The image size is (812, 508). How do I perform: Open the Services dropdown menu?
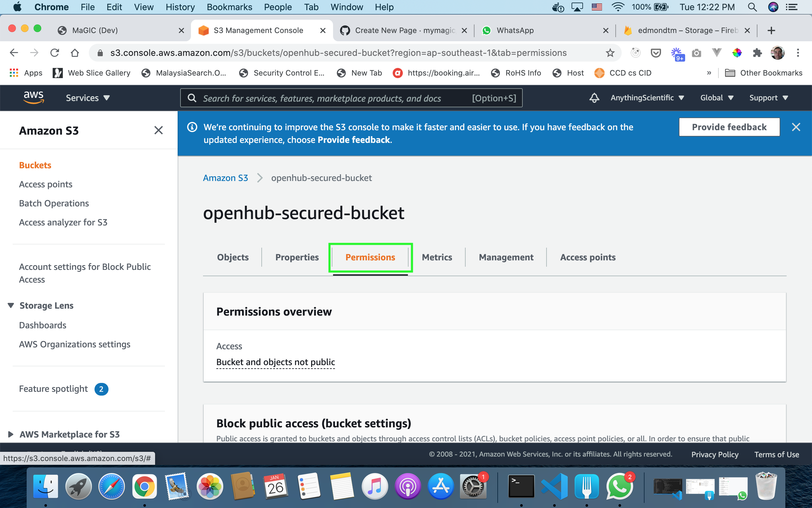(88, 98)
